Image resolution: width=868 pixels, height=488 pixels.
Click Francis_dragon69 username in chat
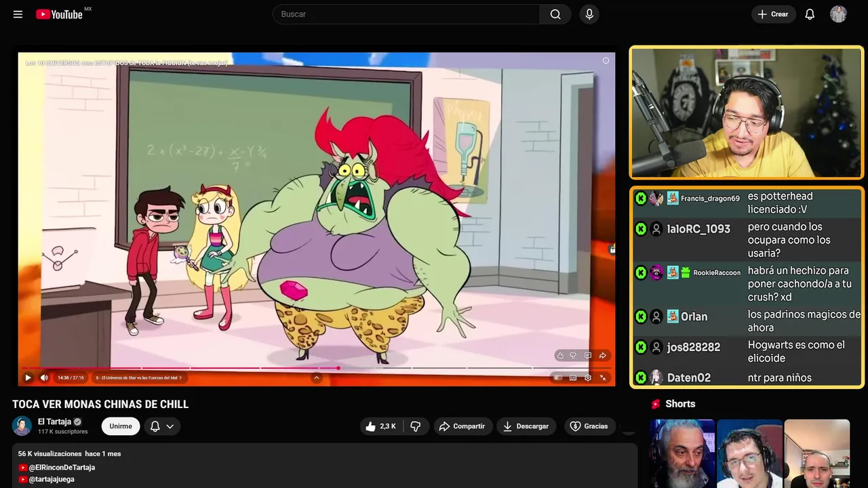pos(710,199)
